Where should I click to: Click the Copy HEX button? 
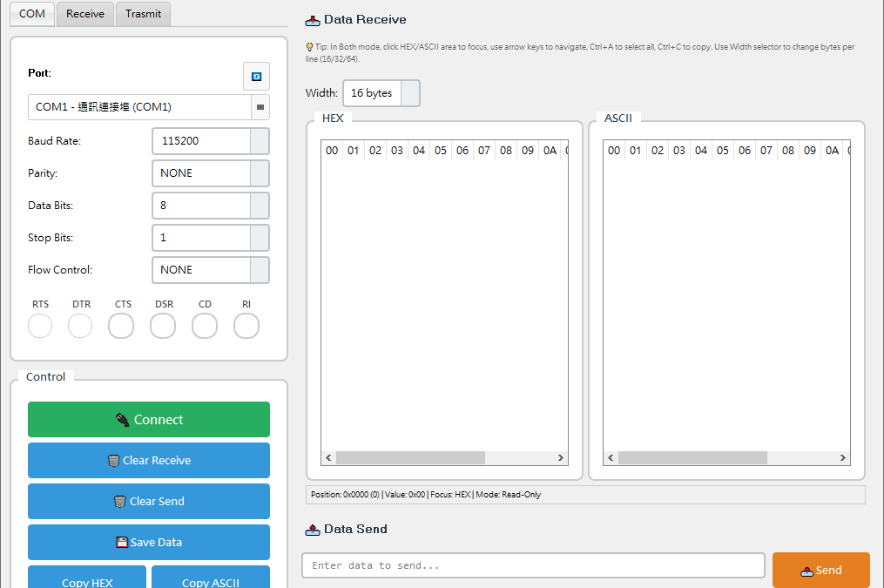click(87, 578)
